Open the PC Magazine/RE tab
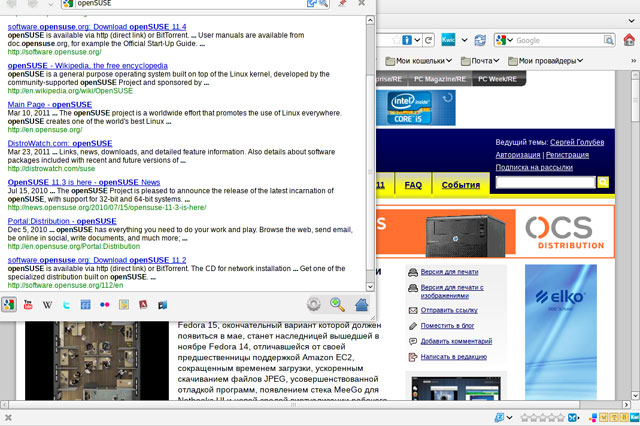640x426 pixels. [433, 78]
